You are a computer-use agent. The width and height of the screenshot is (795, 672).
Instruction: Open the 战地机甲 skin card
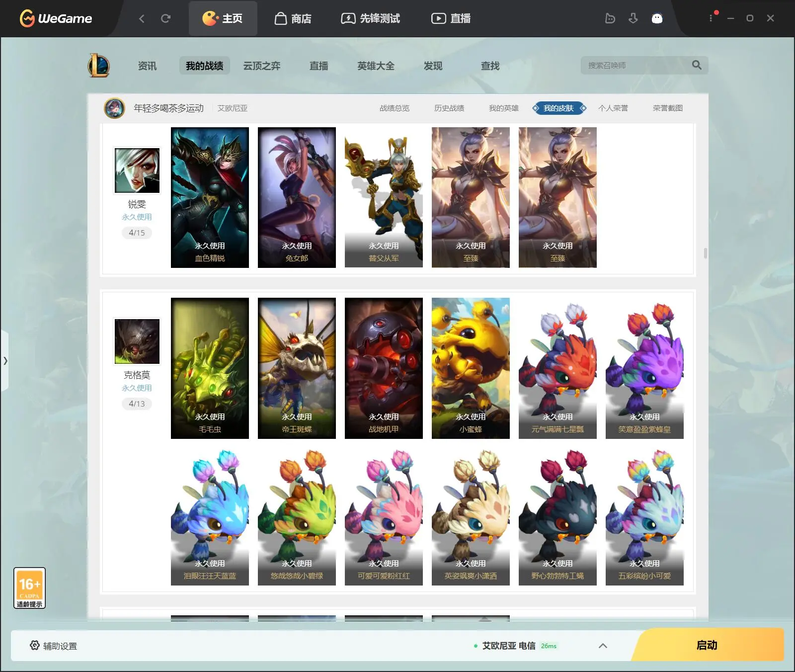pos(384,368)
